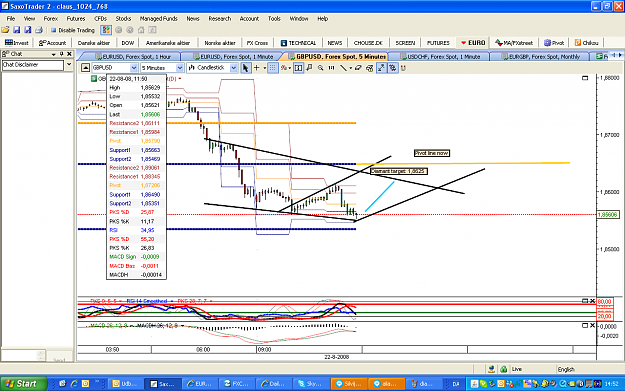Switch to EURUSD 1 Hour chart tab
The width and height of the screenshot is (625, 391).
(133, 57)
